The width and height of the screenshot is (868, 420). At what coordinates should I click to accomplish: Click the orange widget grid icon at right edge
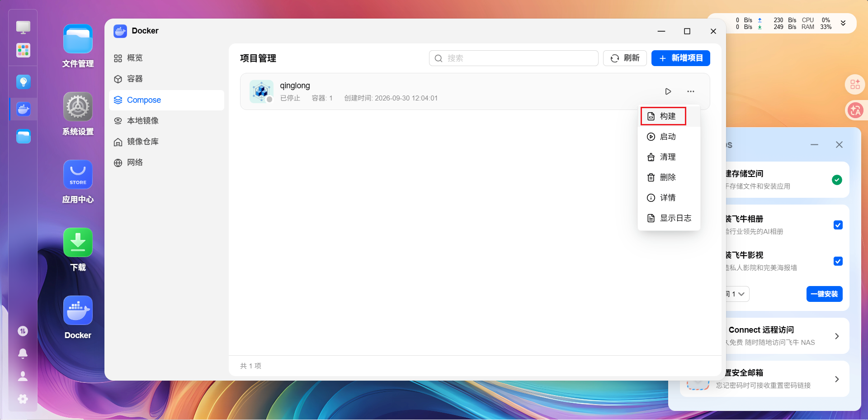point(855,84)
